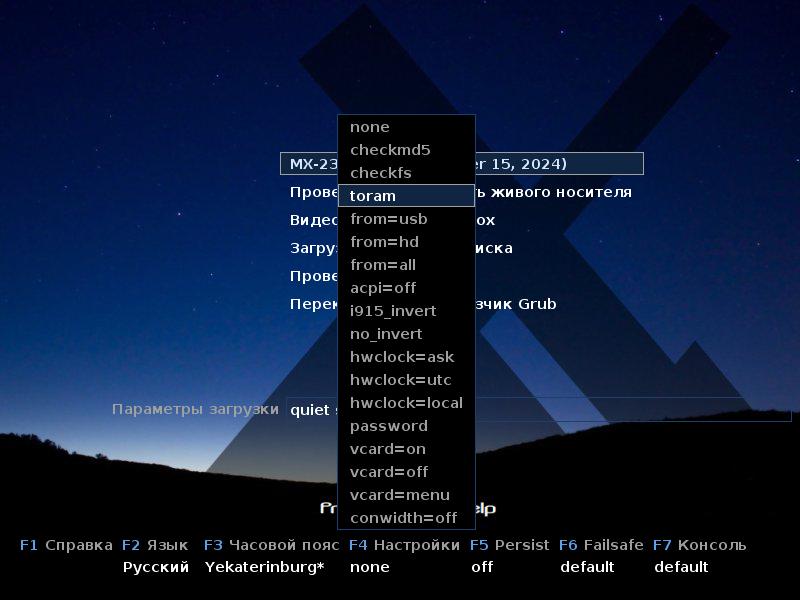Choose the from=hd option
The image size is (800, 600).
[x=406, y=242]
